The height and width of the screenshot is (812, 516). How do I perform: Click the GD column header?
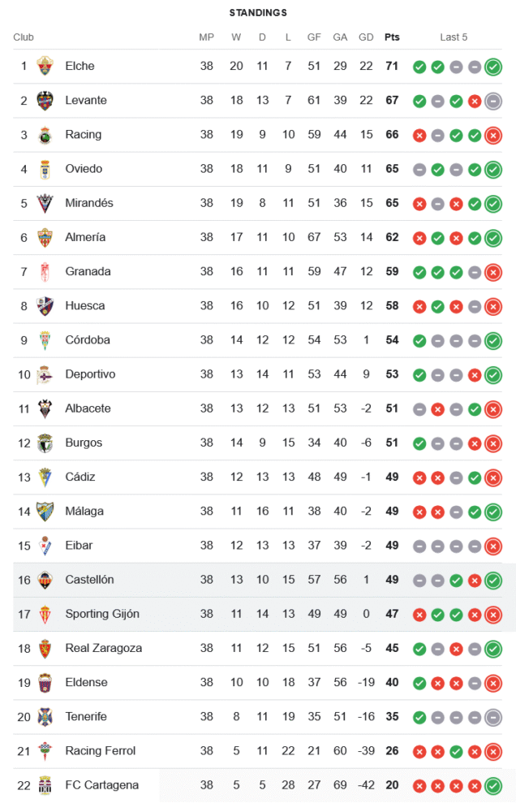click(366, 37)
